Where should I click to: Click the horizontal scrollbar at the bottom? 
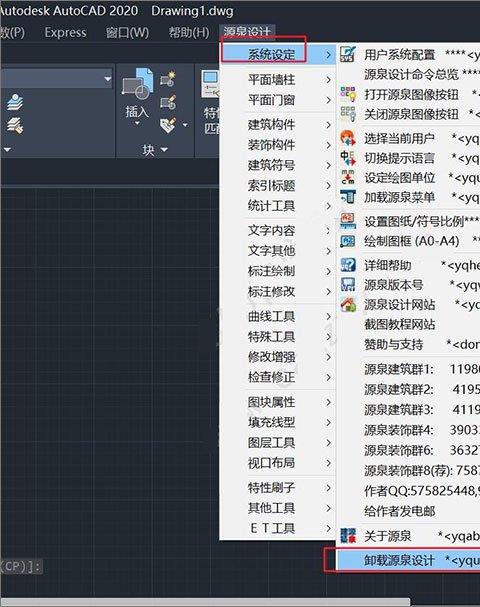pyautogui.click(x=205, y=602)
